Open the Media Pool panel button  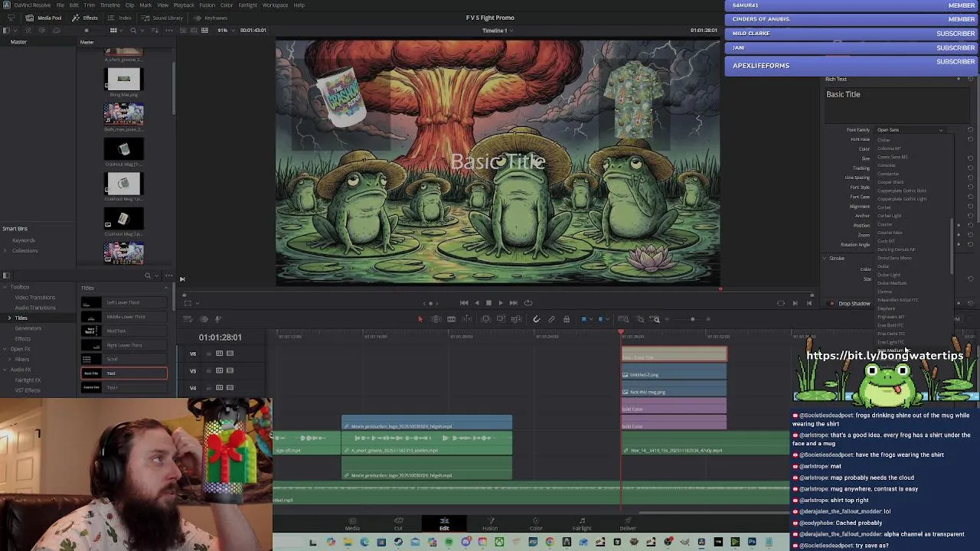click(44, 18)
